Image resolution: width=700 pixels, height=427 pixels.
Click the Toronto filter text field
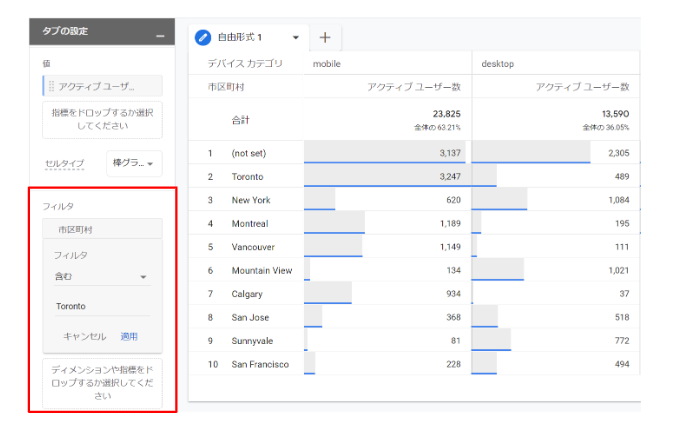102,306
